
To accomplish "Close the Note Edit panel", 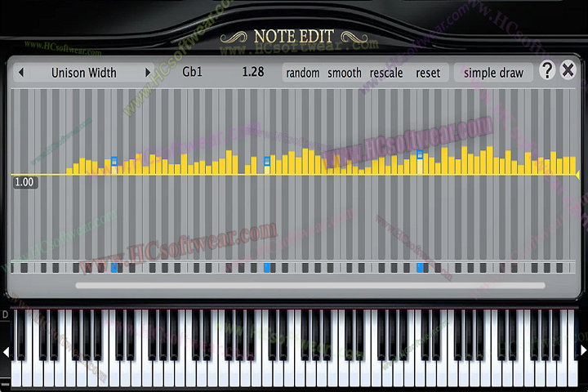I will (568, 71).
